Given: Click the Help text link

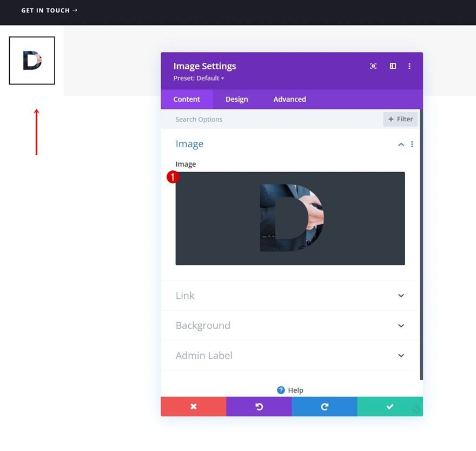Looking at the screenshot, I should click(x=295, y=390).
